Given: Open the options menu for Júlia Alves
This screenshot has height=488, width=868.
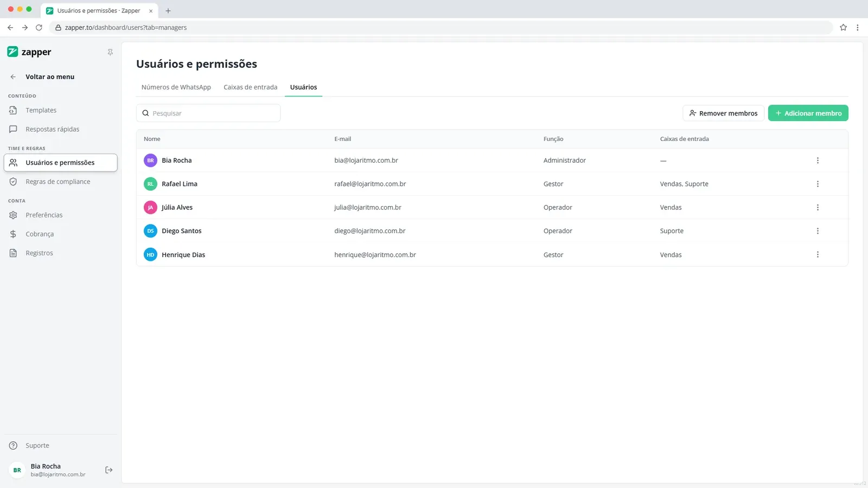Looking at the screenshot, I should click(818, 208).
